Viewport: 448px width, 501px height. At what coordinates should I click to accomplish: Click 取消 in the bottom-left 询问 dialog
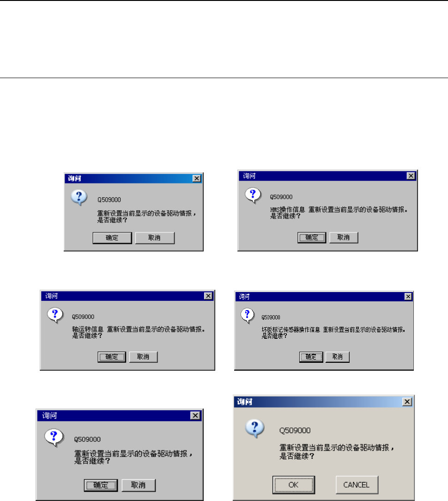point(139,485)
